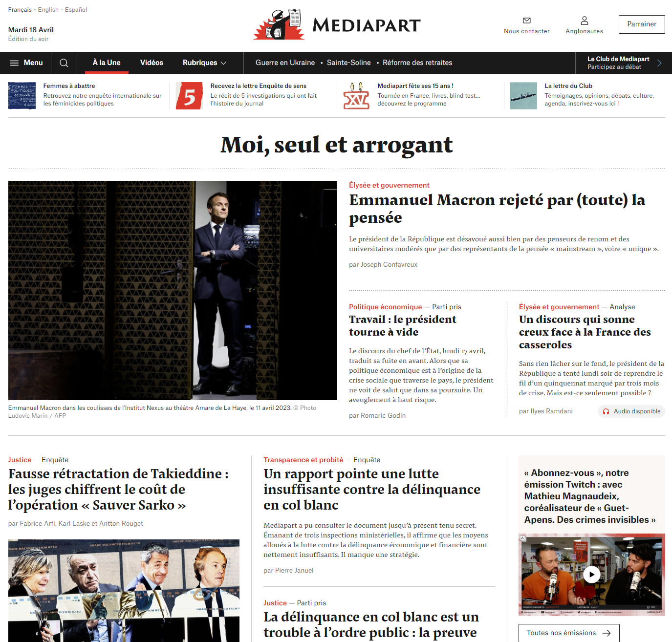Click the Audio disponible headphones icon
This screenshot has height=642, width=672.
(606, 411)
